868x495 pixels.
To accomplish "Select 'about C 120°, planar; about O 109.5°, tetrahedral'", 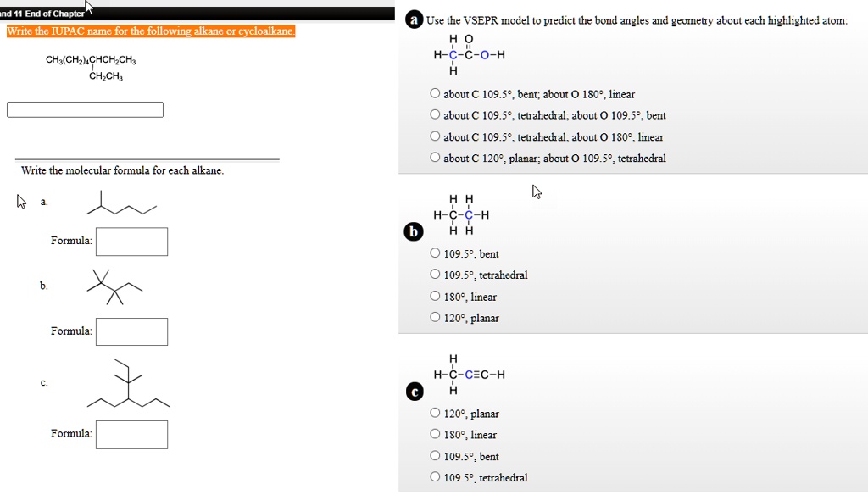I will 435,158.
